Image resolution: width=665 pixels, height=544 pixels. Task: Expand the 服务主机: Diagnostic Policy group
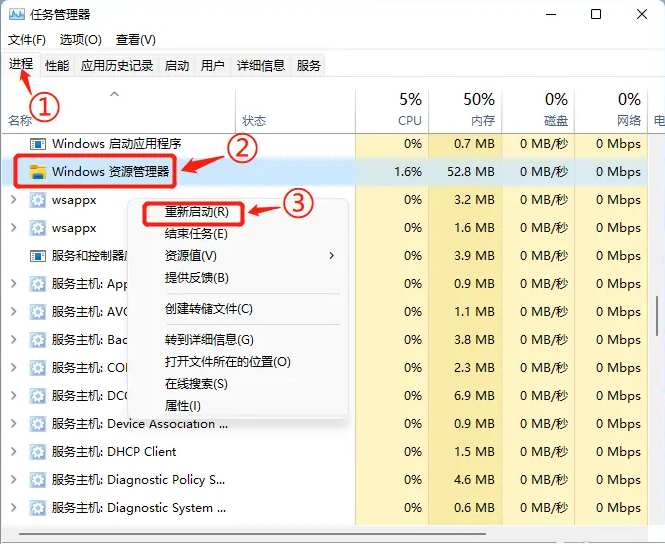(14, 480)
